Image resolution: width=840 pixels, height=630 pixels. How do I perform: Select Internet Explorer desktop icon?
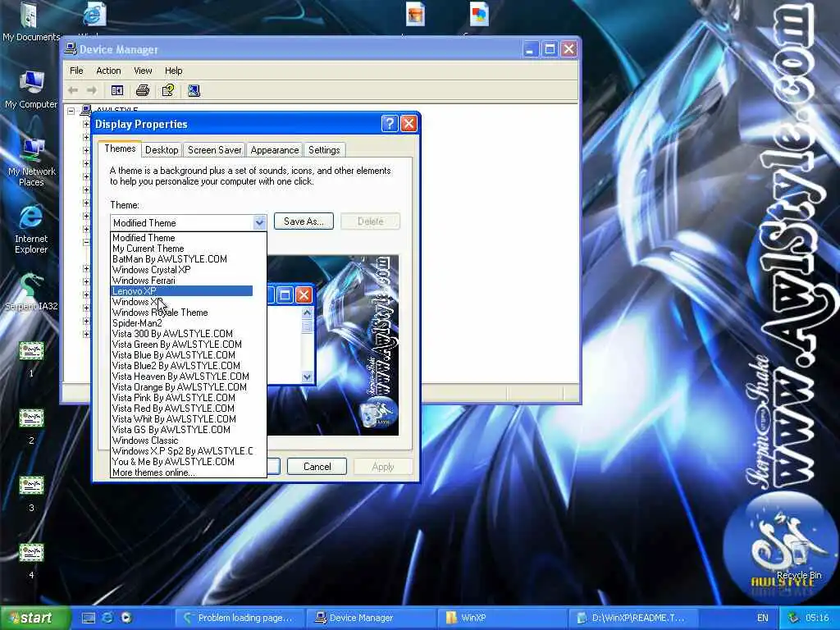pyautogui.click(x=31, y=229)
